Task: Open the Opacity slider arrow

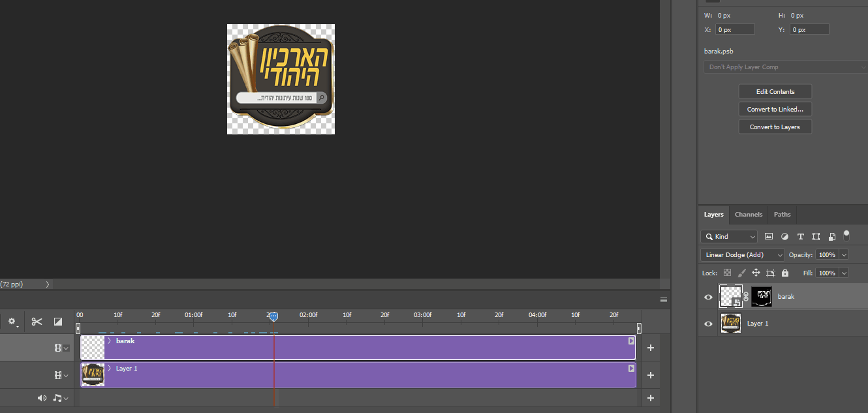Action: [x=845, y=255]
